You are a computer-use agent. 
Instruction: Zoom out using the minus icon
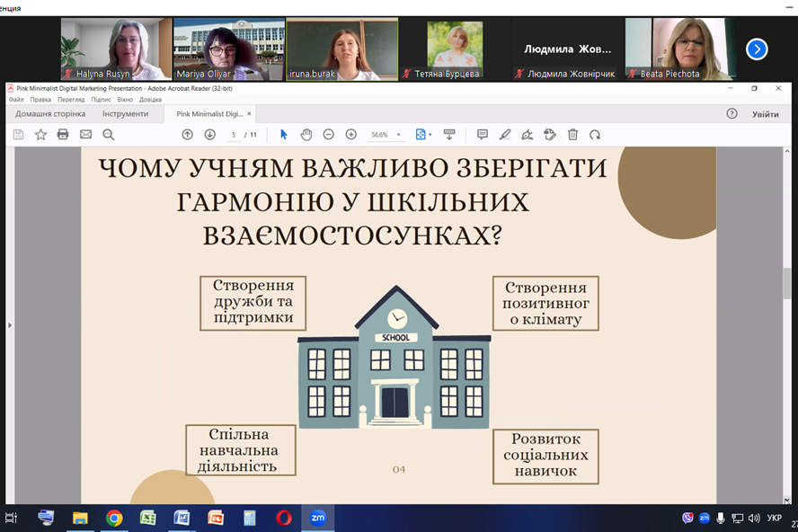coord(328,135)
